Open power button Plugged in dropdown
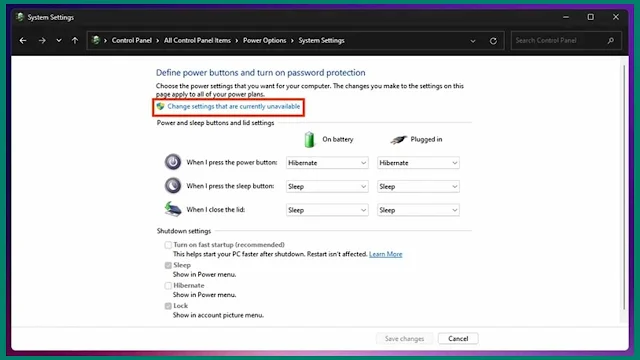Image resolution: width=640 pixels, height=360 pixels. 418,163
